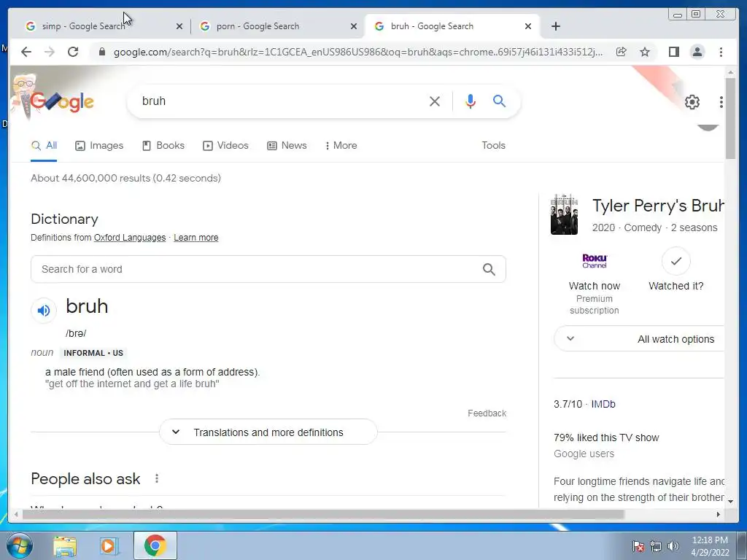This screenshot has height=560, width=747.
Task: Click magnifier in dictionary word search
Action: coord(489,270)
